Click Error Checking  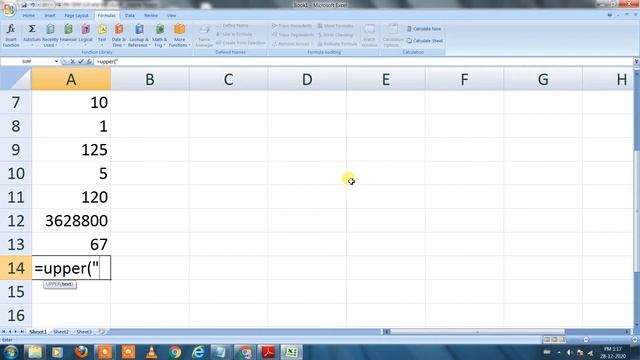coord(336,35)
